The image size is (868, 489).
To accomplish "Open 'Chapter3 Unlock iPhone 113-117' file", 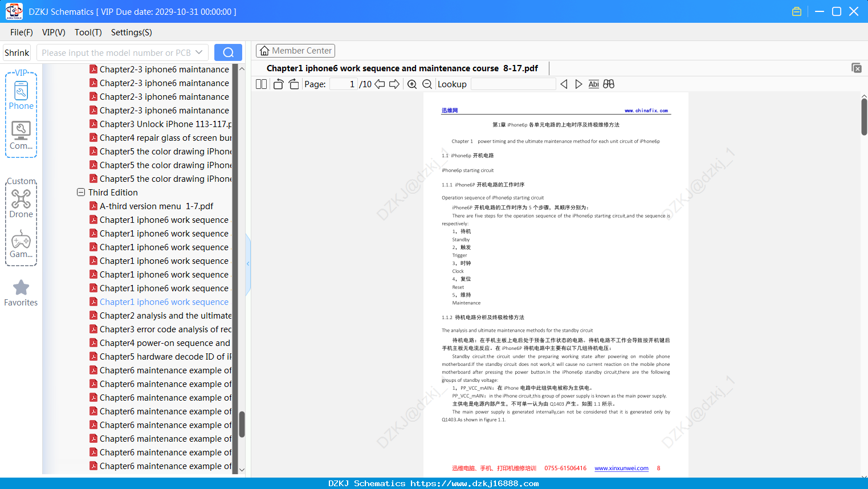I will 161,124.
